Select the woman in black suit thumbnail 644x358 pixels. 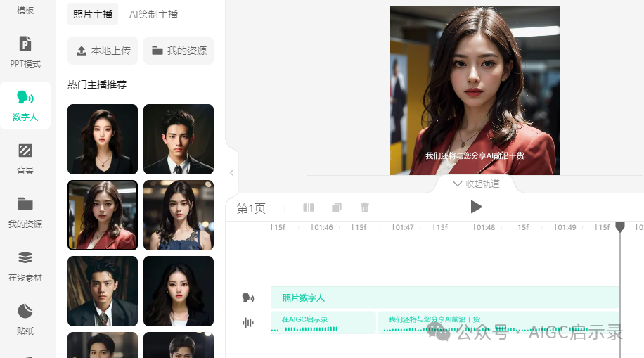coord(103,139)
